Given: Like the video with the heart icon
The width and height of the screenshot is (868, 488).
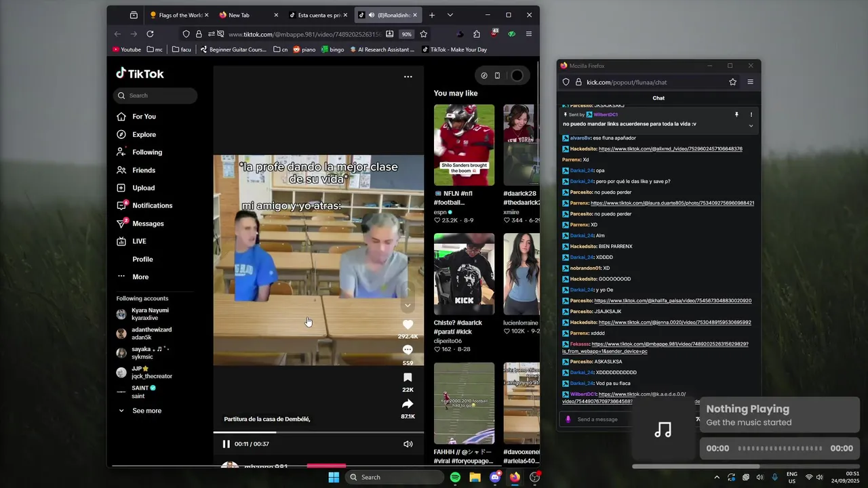Looking at the screenshot, I should click(408, 325).
